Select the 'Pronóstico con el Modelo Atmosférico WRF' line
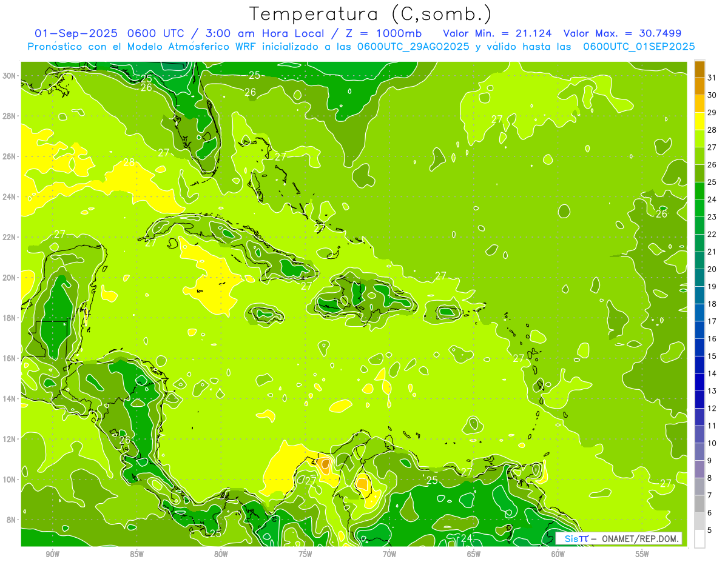728x562 pixels. click(143, 47)
